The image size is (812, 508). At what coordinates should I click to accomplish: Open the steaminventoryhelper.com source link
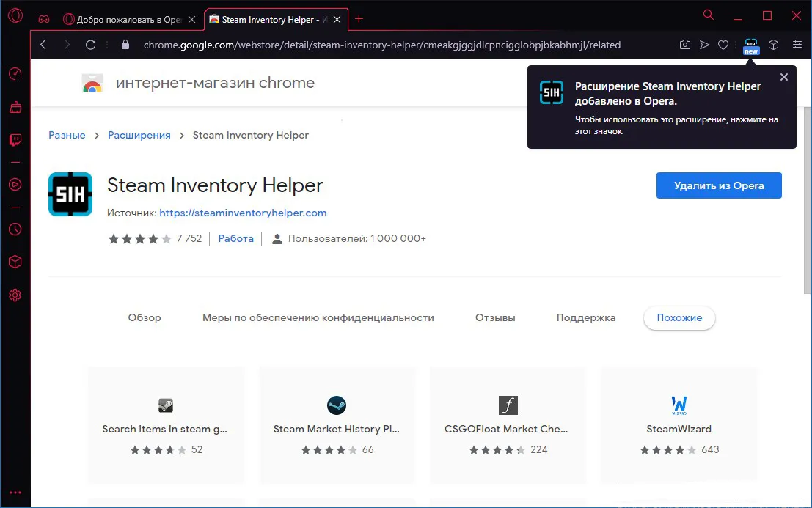coord(243,213)
